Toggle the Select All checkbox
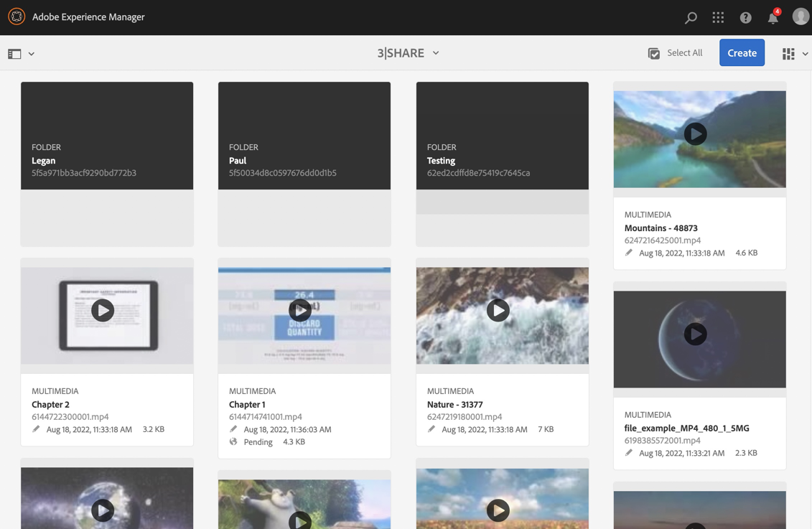Image resolution: width=812 pixels, height=529 pixels. 654,53
